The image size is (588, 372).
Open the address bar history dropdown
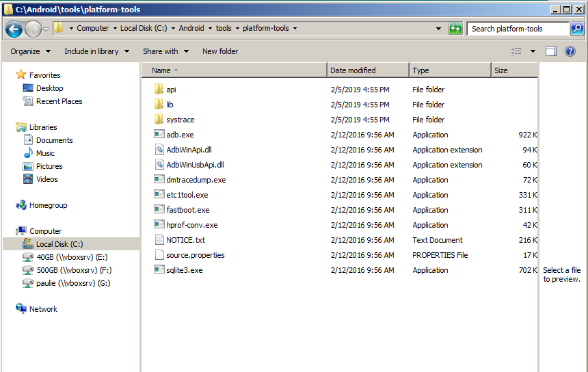(438, 29)
